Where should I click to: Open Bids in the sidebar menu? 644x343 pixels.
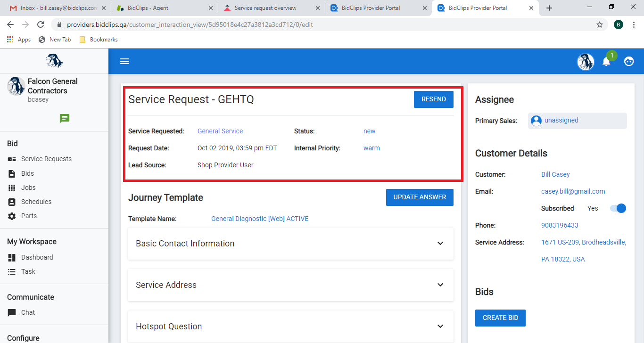(x=27, y=174)
